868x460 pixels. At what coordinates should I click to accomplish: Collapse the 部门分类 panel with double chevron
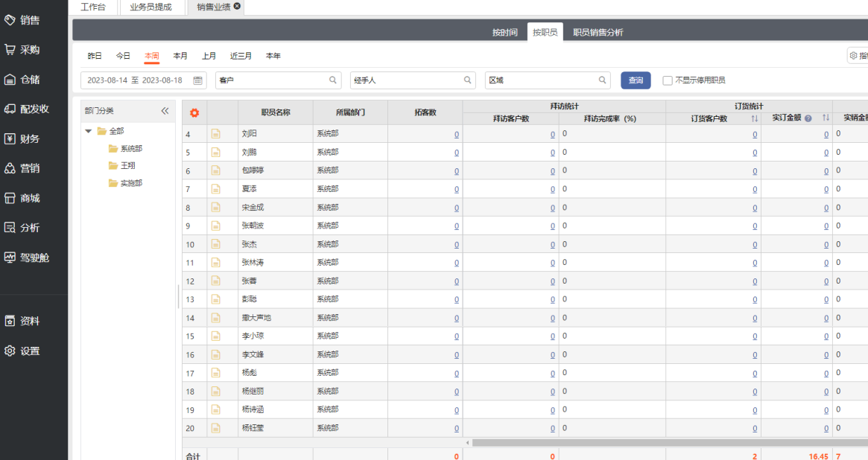(165, 111)
